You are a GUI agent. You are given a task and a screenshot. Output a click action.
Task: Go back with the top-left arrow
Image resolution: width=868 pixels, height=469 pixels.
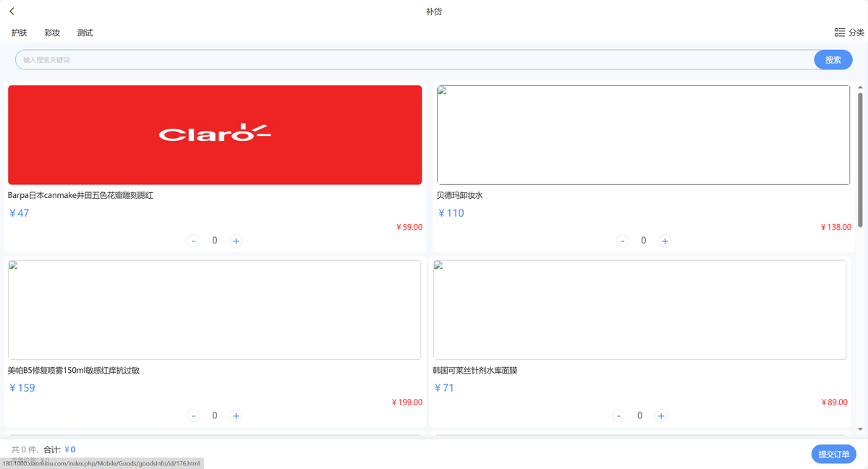tap(12, 12)
